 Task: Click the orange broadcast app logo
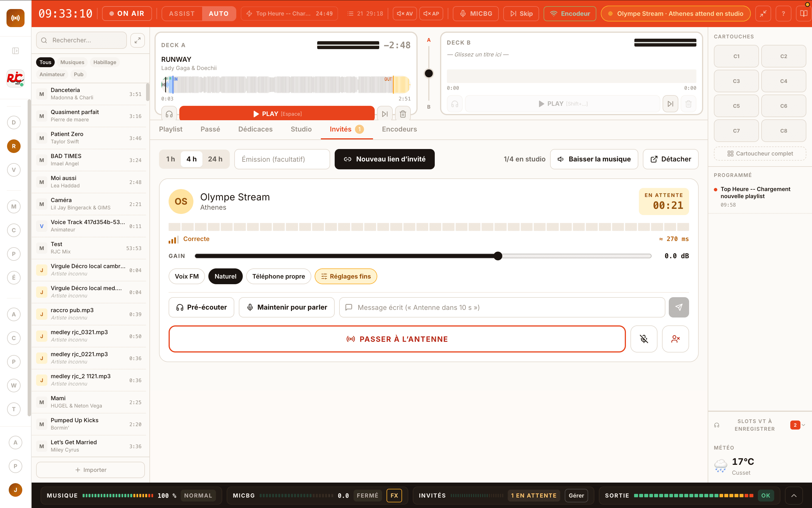click(x=16, y=18)
